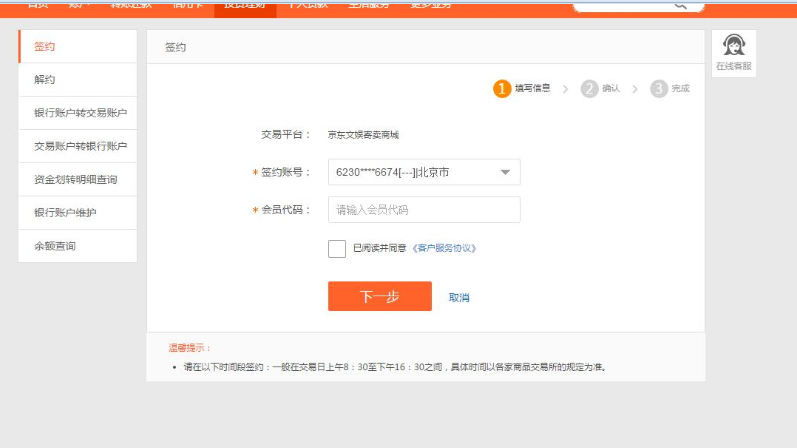Click the highlighted tab in top navigation bar
This screenshot has width=797, height=448.
click(244, 6)
